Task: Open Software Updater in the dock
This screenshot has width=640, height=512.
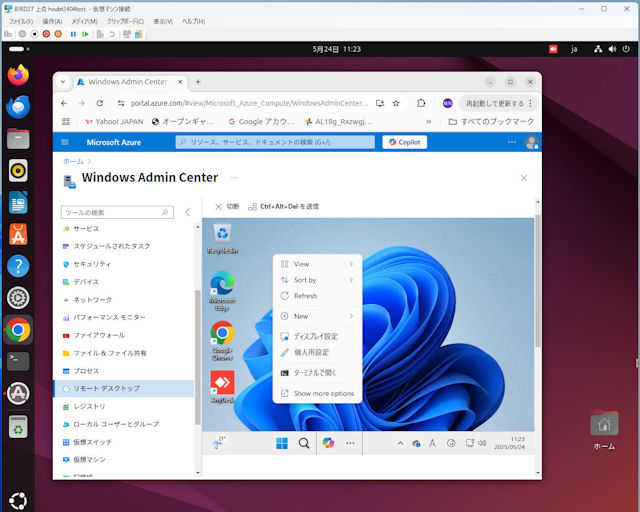Action: pyautogui.click(x=18, y=393)
